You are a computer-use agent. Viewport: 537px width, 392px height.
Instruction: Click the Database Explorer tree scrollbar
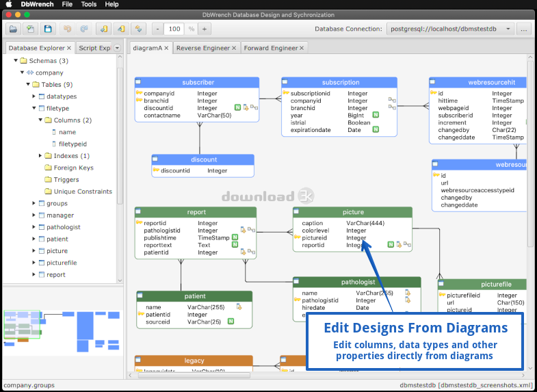tap(120, 136)
